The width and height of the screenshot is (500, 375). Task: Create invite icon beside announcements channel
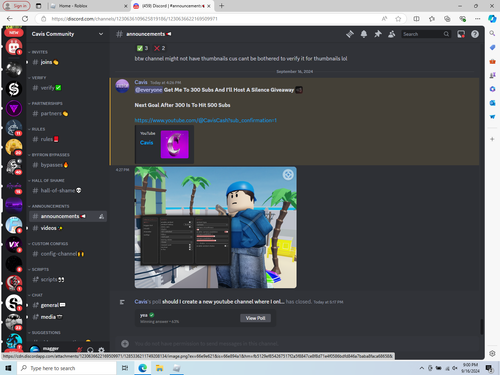coord(101,217)
